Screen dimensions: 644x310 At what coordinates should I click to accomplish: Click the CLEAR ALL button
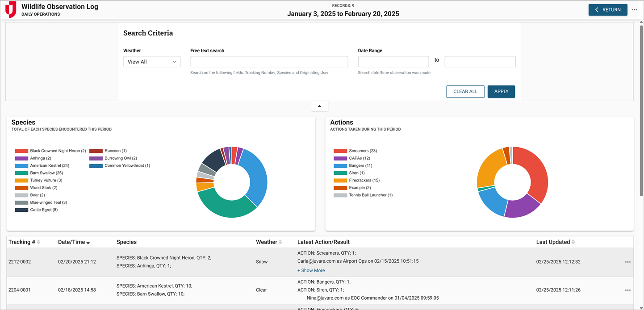(465, 91)
